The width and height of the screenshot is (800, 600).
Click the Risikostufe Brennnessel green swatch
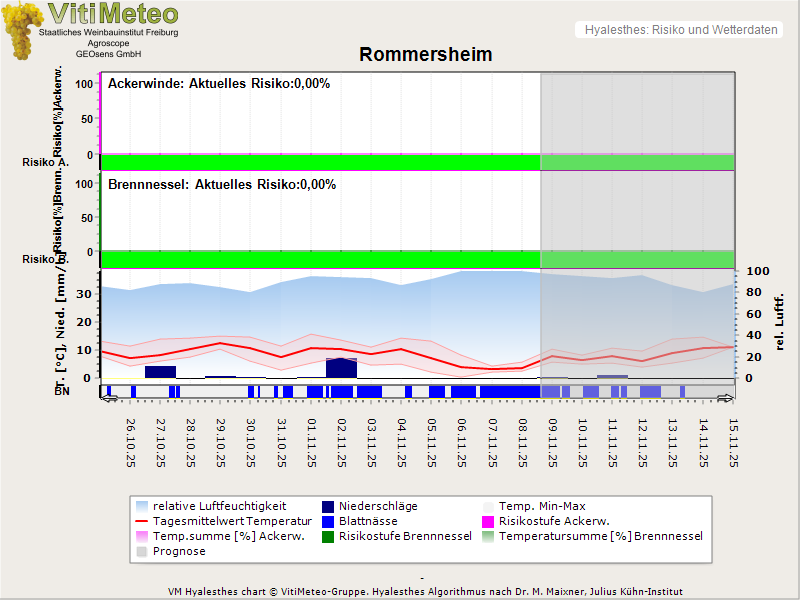coord(329,537)
